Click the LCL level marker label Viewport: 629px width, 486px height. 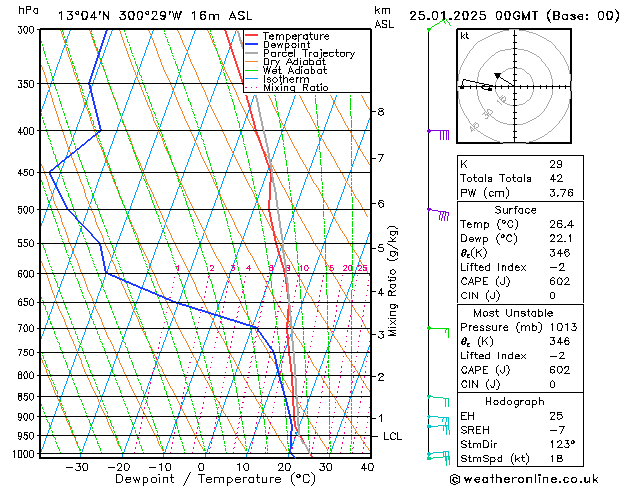pos(392,436)
